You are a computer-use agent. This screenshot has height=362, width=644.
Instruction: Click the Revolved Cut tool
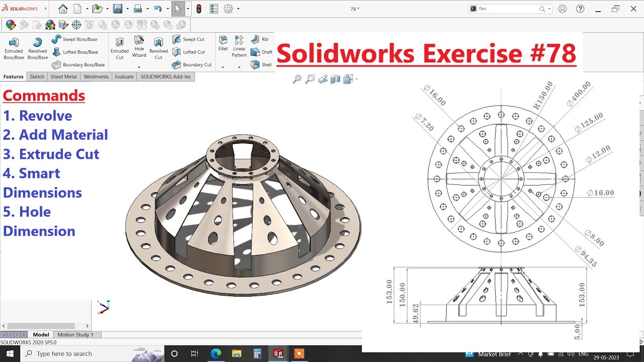pyautogui.click(x=158, y=48)
